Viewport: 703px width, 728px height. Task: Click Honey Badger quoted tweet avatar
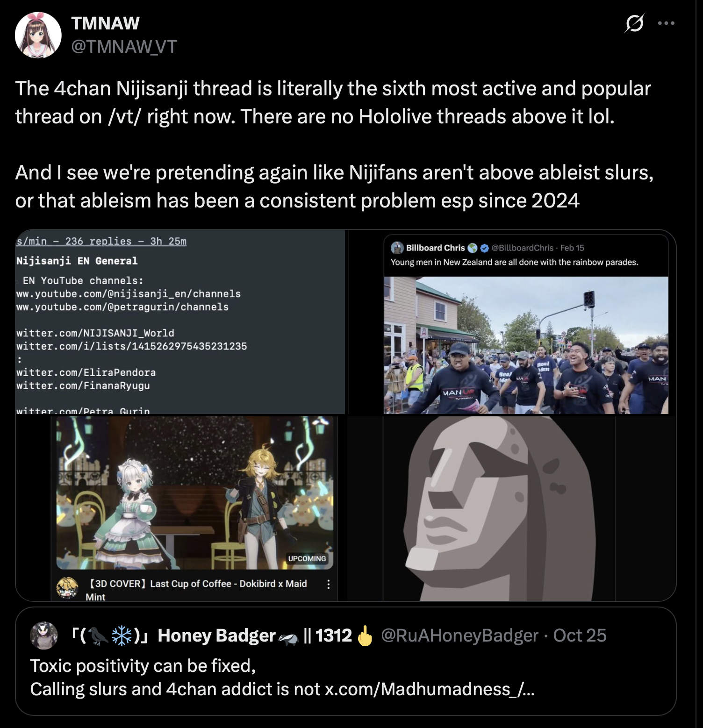pos(44,635)
